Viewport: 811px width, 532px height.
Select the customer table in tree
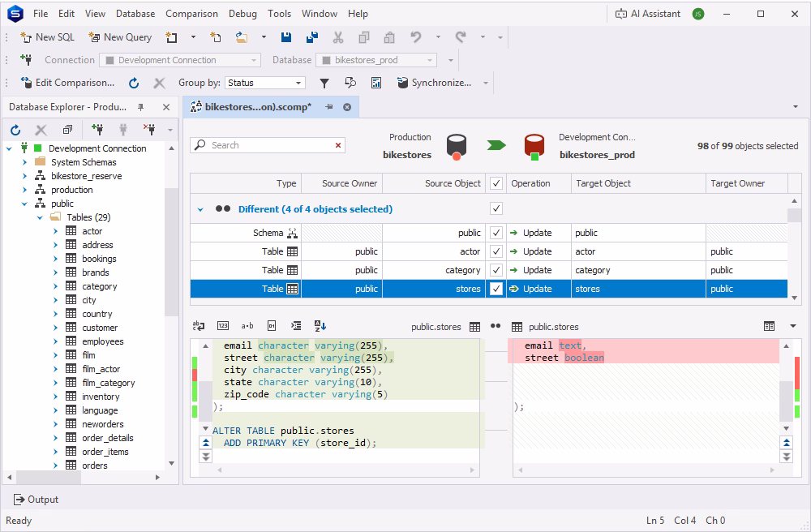(100, 328)
